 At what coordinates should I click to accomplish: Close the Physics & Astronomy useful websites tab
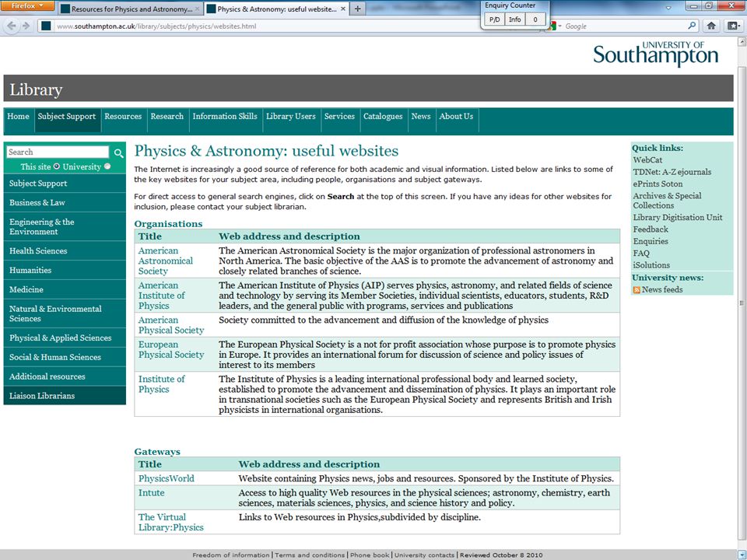coord(343,9)
